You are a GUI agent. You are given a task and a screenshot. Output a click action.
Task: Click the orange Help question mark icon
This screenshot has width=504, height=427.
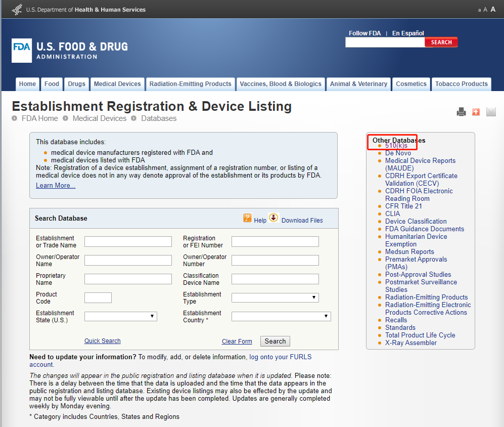click(247, 218)
